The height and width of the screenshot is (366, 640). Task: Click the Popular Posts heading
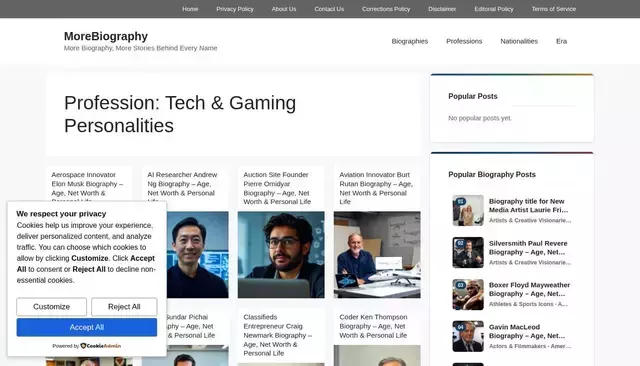(473, 96)
